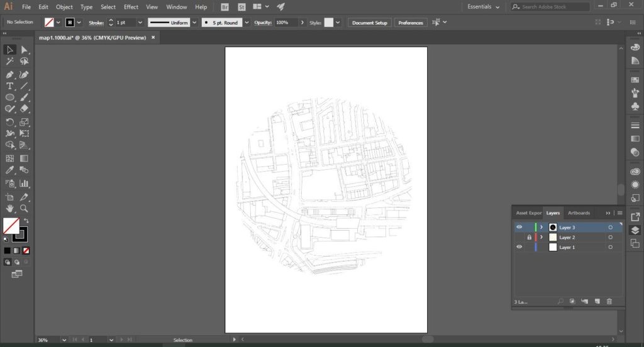Viewport: 644px width, 347px height.
Task: Click Layer 2 target circle
Action: point(610,238)
